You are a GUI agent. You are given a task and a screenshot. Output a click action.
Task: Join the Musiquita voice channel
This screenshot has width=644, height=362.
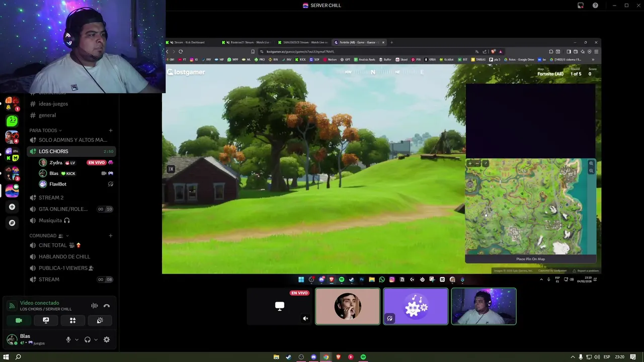click(x=71, y=220)
